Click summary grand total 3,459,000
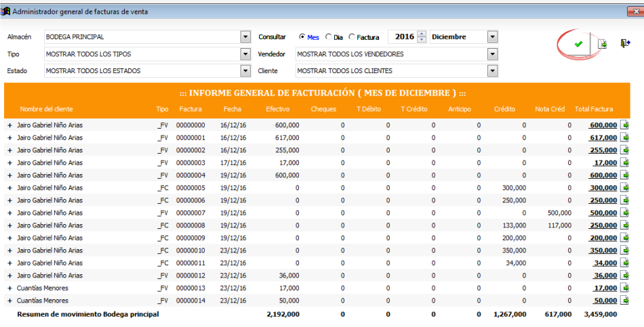The width and height of the screenshot is (644, 327). [601, 314]
